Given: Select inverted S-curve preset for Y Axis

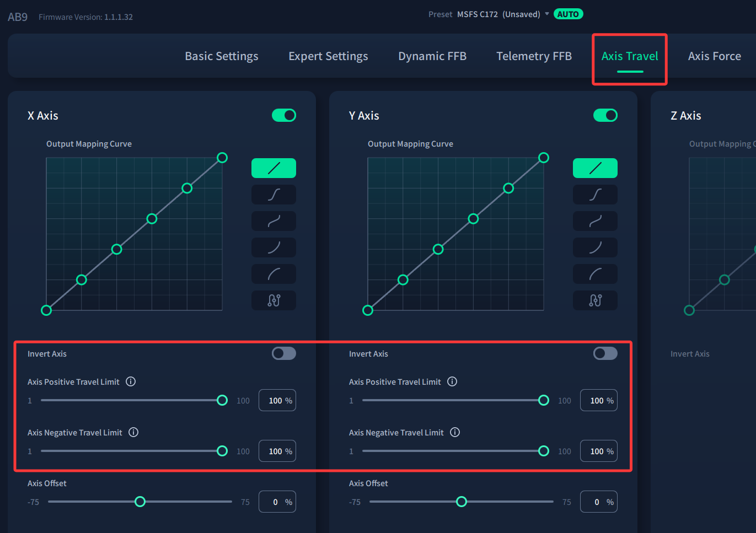Looking at the screenshot, I should pyautogui.click(x=595, y=221).
